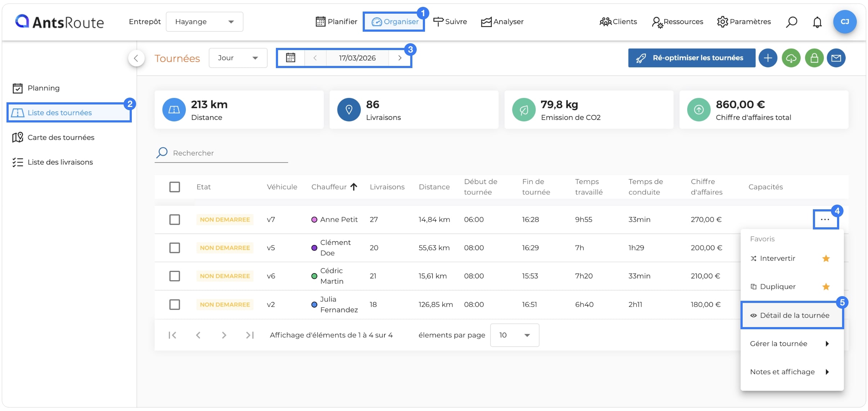
Task: Click the envelope send email icon
Action: [836, 58]
